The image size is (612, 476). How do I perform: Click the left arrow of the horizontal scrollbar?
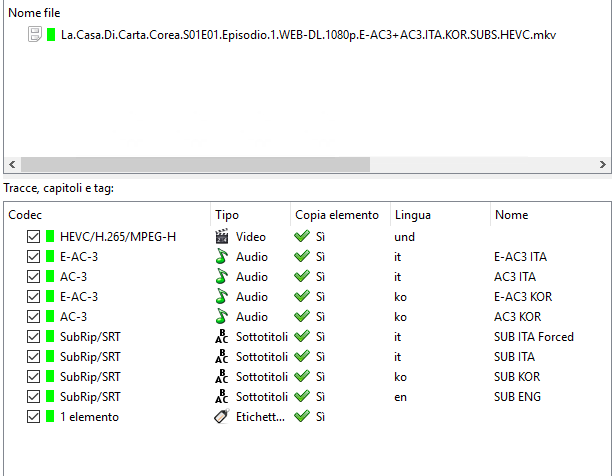12,164
